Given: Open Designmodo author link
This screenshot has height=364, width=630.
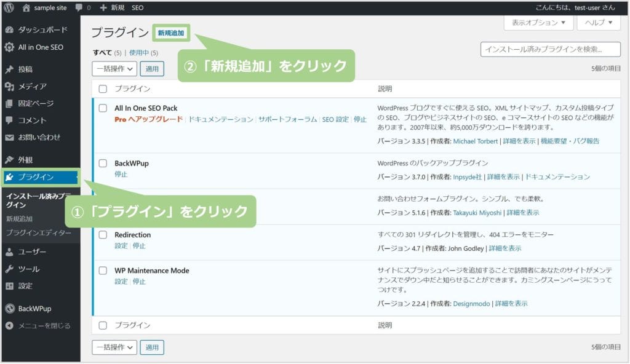Looking at the screenshot, I should tap(471, 304).
